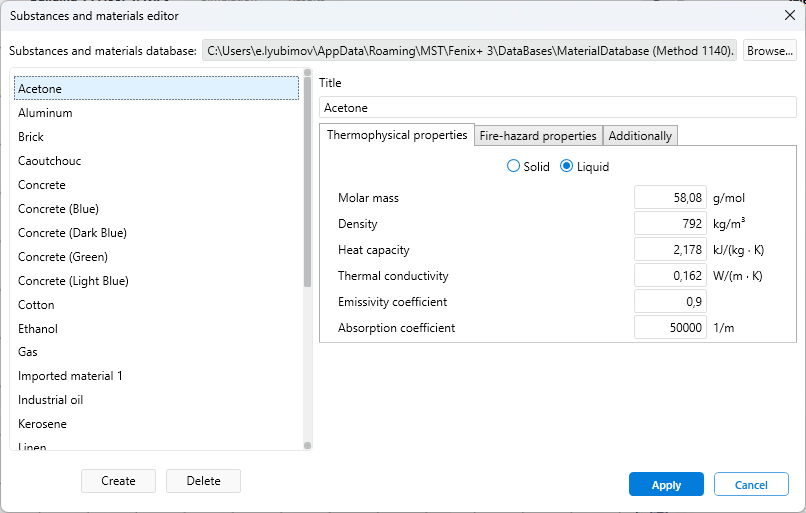Select Imported material 1
Viewport: 806px width, 513px height.
[x=156, y=376]
